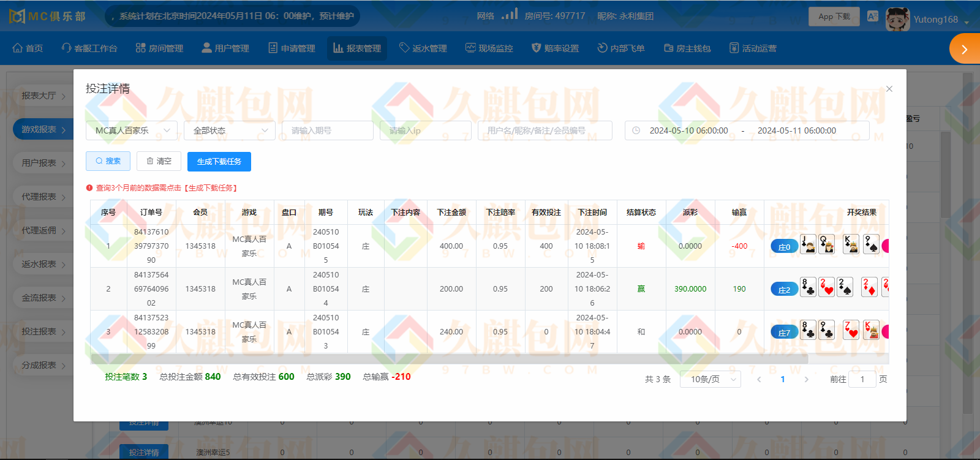
Task: Open 房主钱包 menu item
Action: tap(687, 48)
